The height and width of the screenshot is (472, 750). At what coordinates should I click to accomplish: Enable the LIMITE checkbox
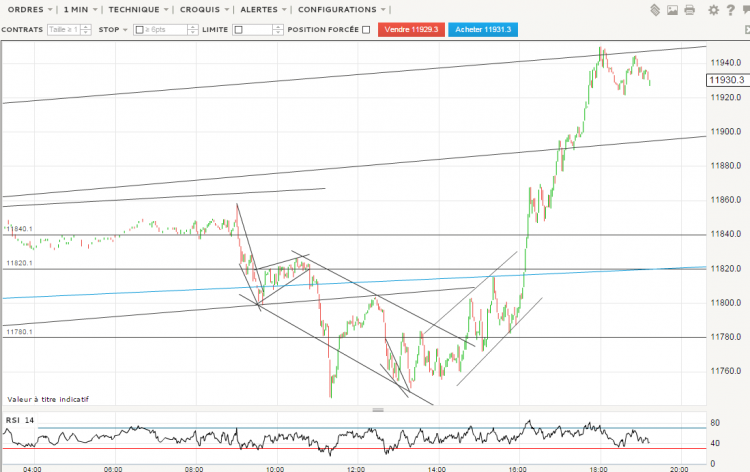pyautogui.click(x=239, y=30)
